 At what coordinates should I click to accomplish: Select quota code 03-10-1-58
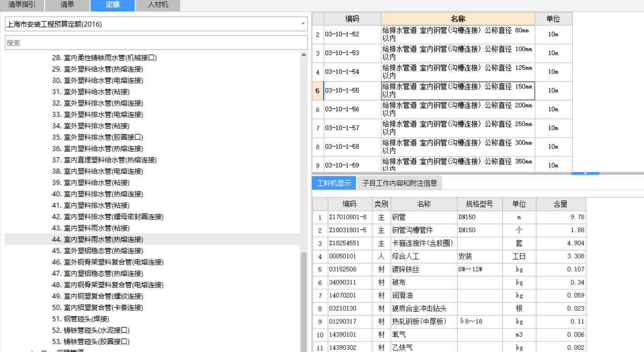click(x=352, y=147)
